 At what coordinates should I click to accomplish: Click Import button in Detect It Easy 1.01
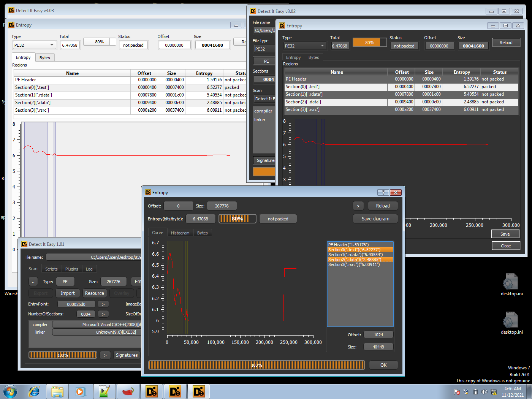click(68, 293)
